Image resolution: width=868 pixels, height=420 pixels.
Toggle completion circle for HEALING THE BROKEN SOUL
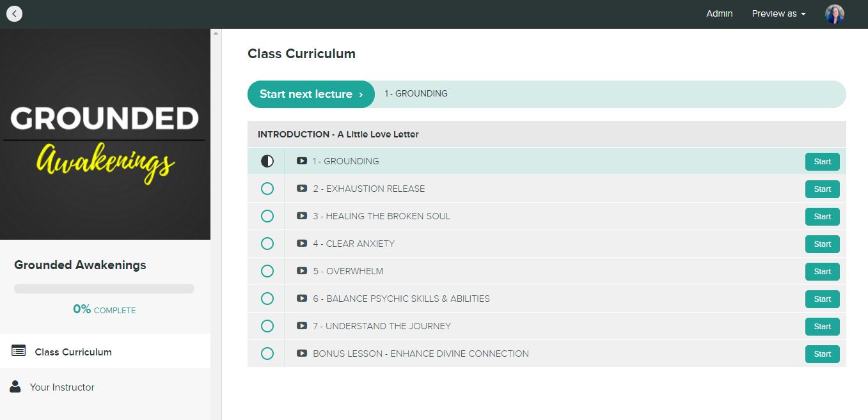[267, 216]
